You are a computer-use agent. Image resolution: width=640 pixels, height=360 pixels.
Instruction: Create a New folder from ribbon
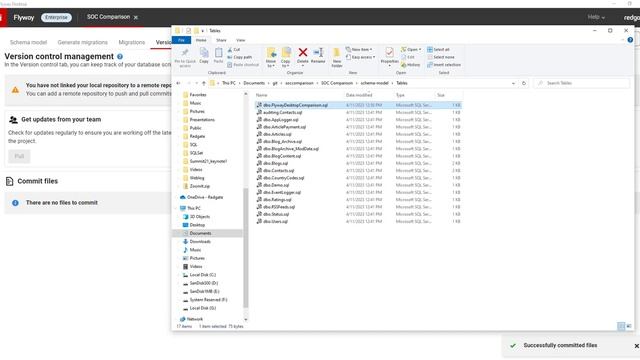click(x=337, y=57)
